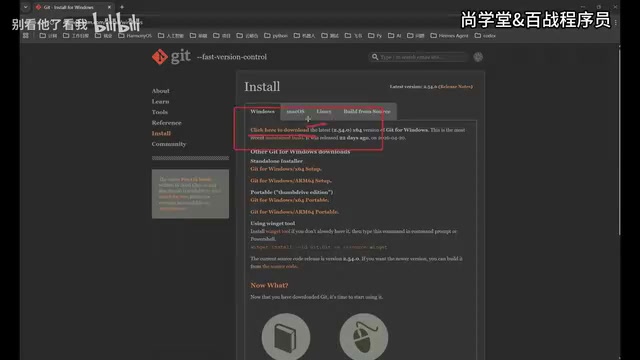Click the 'Click here to download' link
The width and height of the screenshot is (640, 360).
[x=280, y=130]
